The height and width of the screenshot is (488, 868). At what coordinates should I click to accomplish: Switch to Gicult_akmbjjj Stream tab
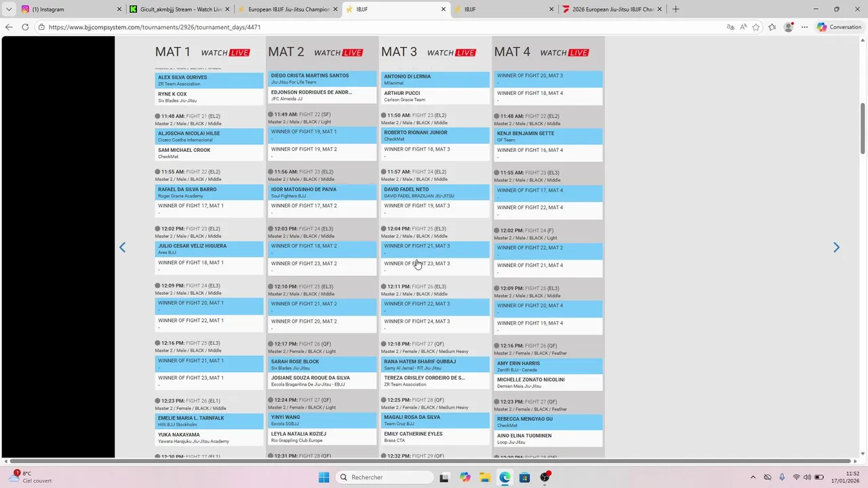pyautogui.click(x=180, y=9)
